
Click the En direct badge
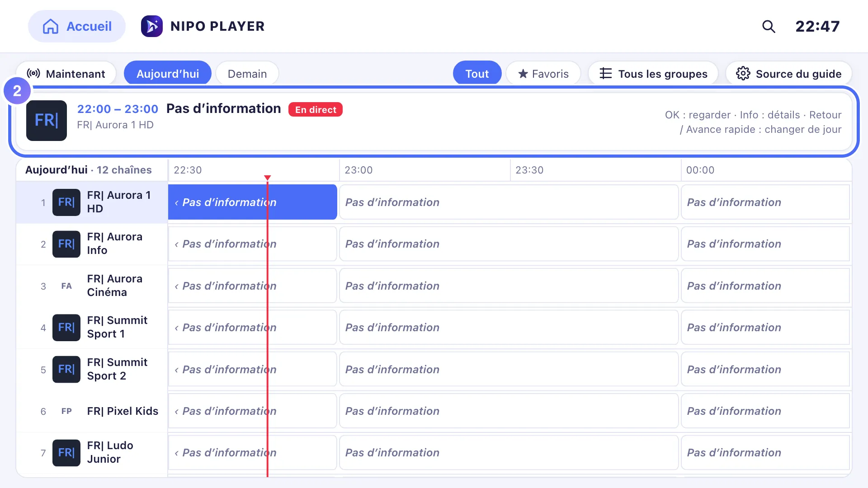coord(316,110)
